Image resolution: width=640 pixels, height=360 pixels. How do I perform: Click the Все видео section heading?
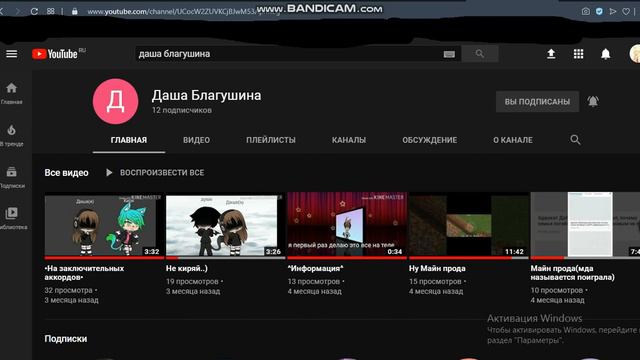click(67, 173)
